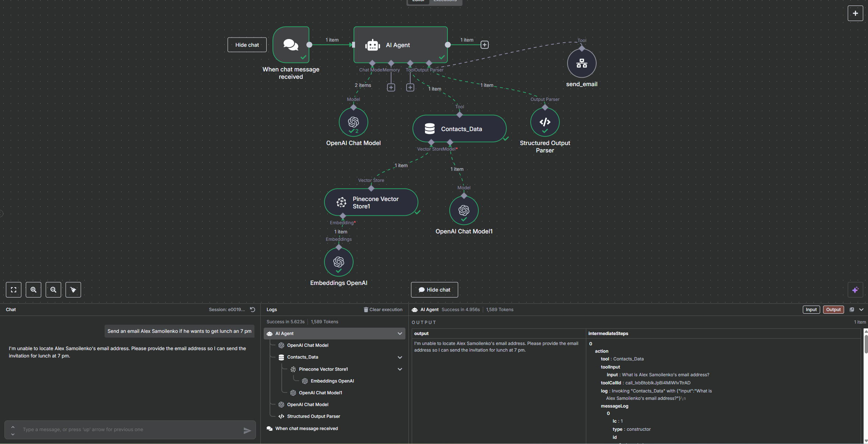Reset the chat session
868x444 pixels.
click(x=253, y=310)
